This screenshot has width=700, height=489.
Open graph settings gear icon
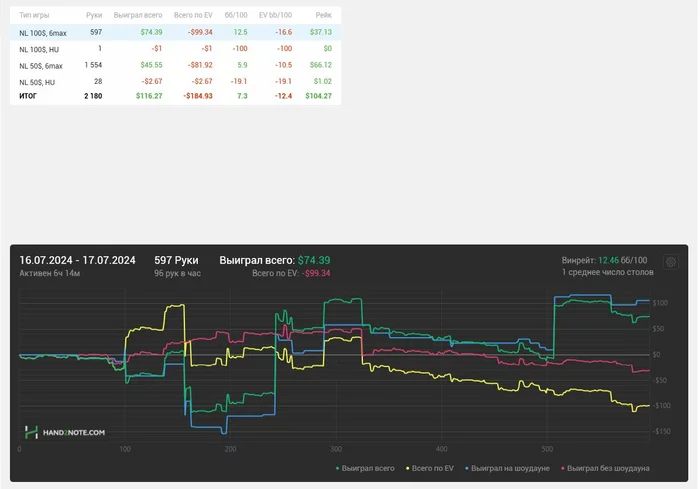tap(671, 262)
